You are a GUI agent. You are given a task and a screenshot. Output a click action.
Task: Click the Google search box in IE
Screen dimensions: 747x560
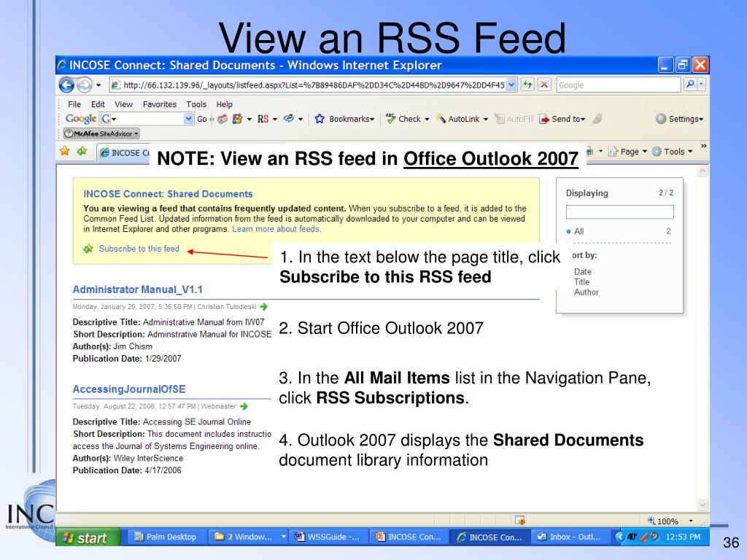[619, 85]
